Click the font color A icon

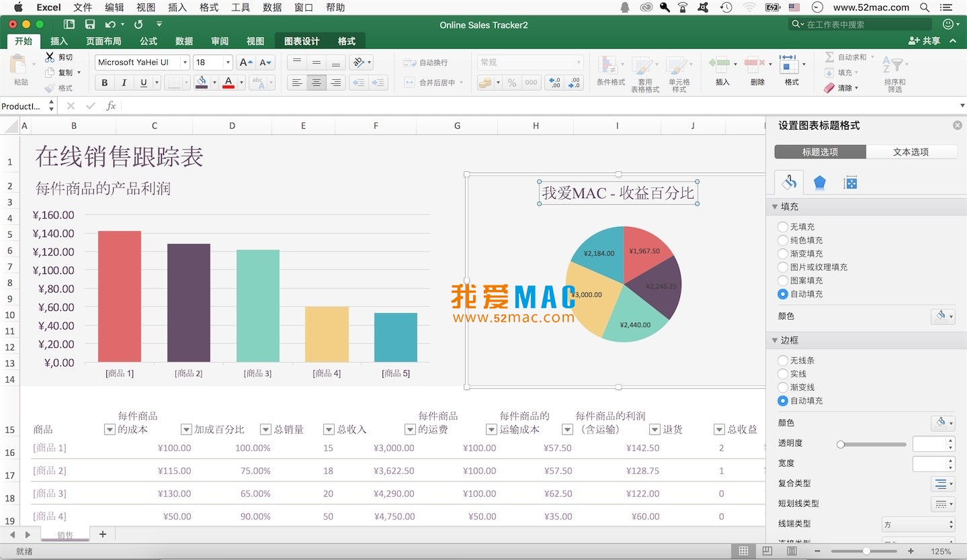[228, 83]
